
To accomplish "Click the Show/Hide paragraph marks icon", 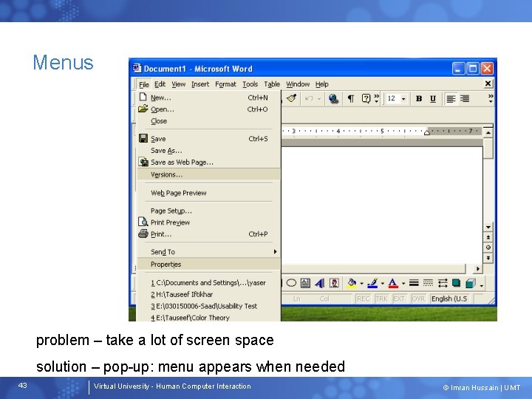I will tap(350, 99).
